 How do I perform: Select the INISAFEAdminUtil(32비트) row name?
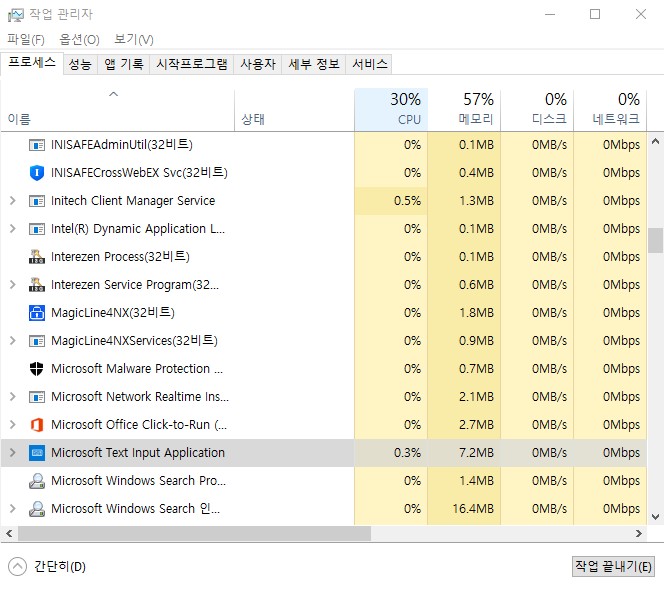coord(122,145)
